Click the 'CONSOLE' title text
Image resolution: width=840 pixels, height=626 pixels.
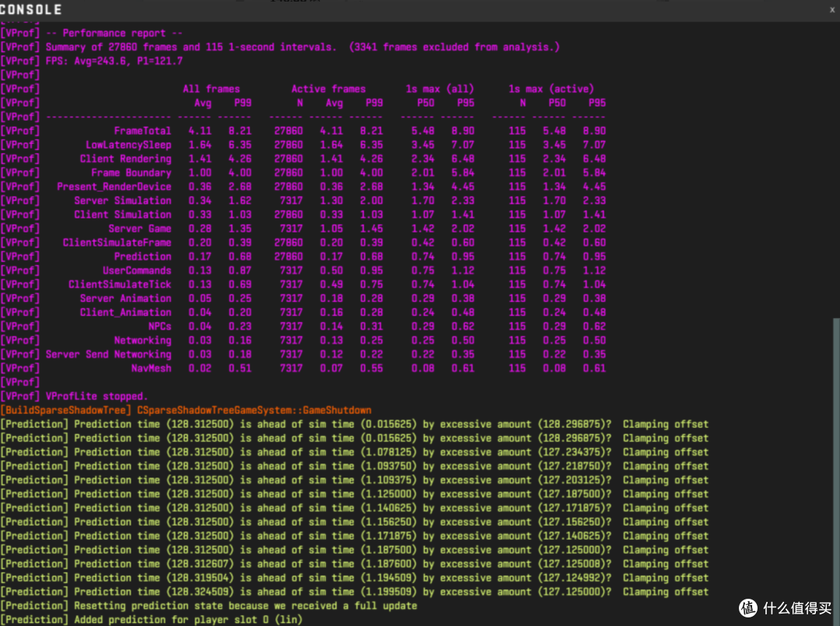point(31,9)
